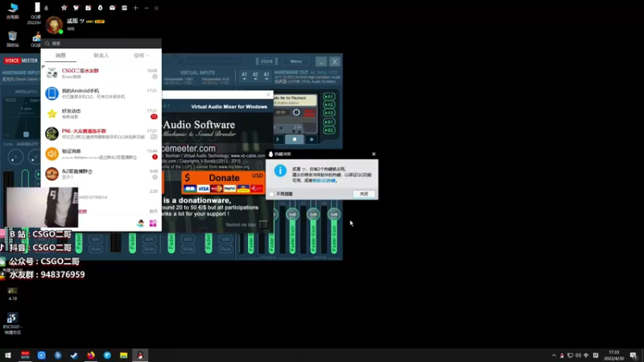Open the 好友动态 star entry
The image size is (644, 362).
(x=101, y=113)
